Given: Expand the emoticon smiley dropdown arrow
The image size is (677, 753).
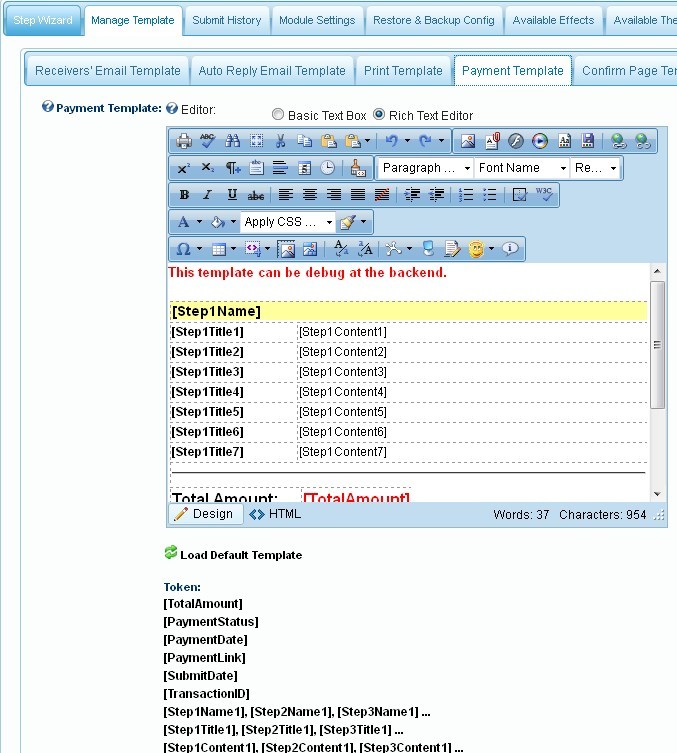Looking at the screenshot, I should (491, 249).
